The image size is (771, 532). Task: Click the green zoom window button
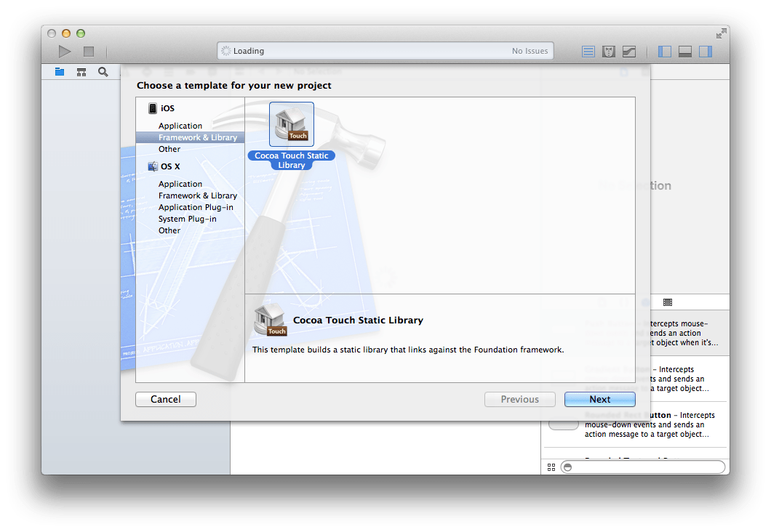point(81,33)
